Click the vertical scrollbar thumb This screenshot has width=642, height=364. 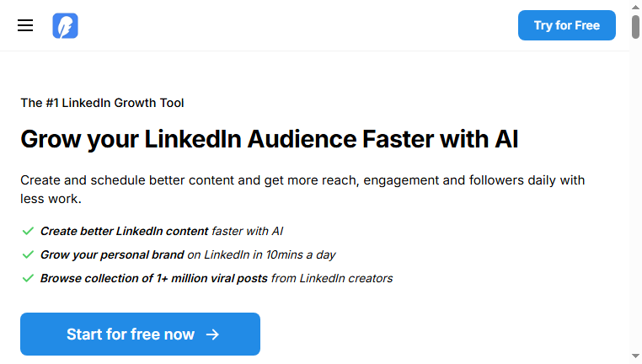click(635, 27)
